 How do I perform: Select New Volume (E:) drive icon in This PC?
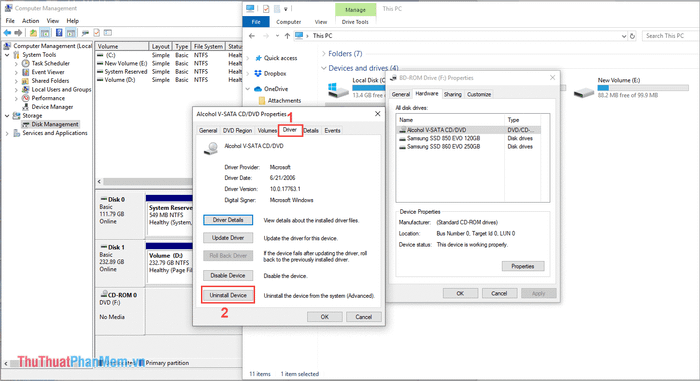point(583,92)
